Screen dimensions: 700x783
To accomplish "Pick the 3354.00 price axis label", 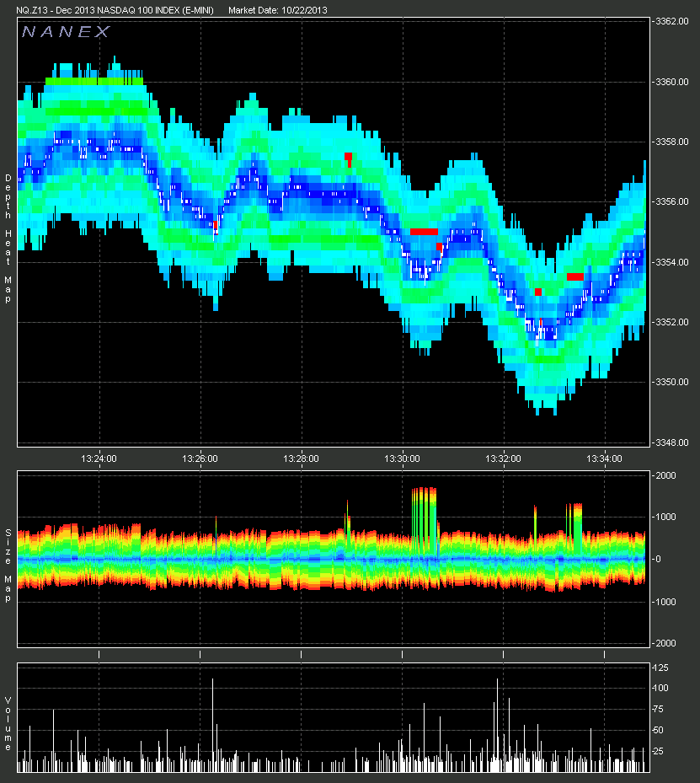I will [x=671, y=262].
